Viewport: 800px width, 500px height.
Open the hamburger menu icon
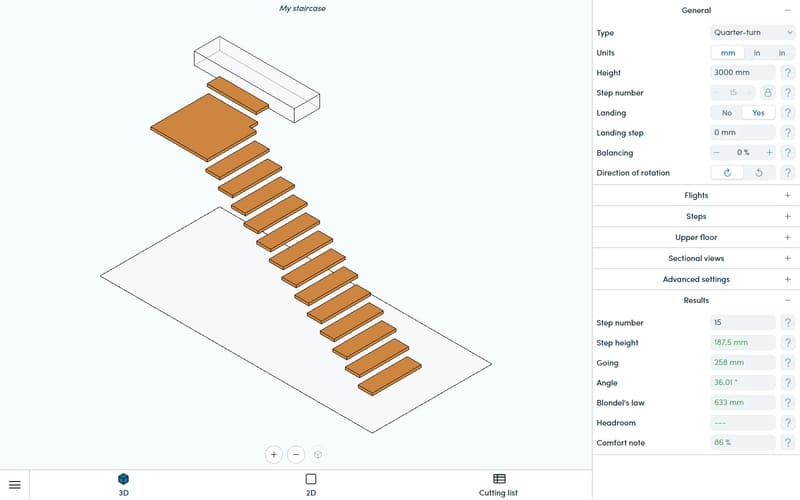[x=15, y=485]
